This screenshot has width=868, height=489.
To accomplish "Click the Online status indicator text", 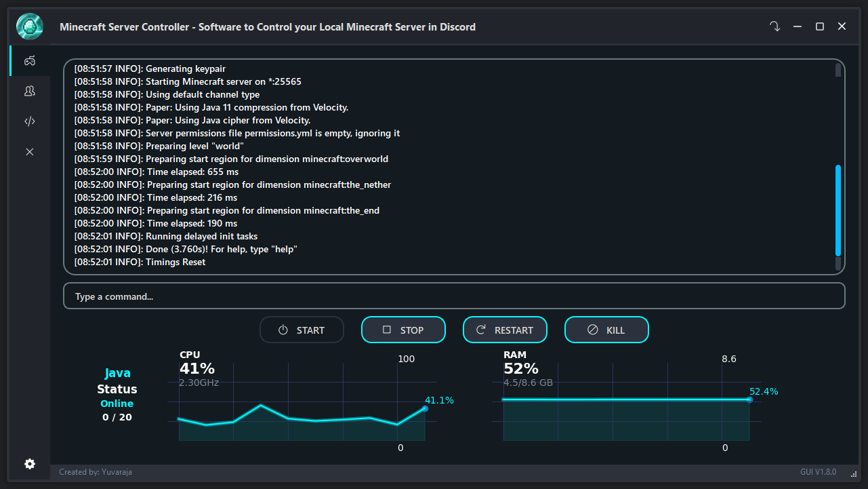I will click(117, 404).
